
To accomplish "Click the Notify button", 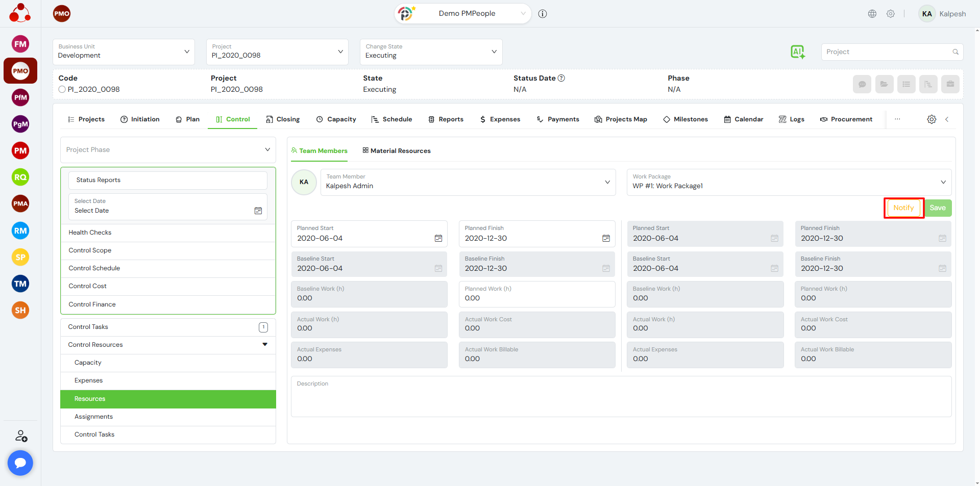I will 903,208.
